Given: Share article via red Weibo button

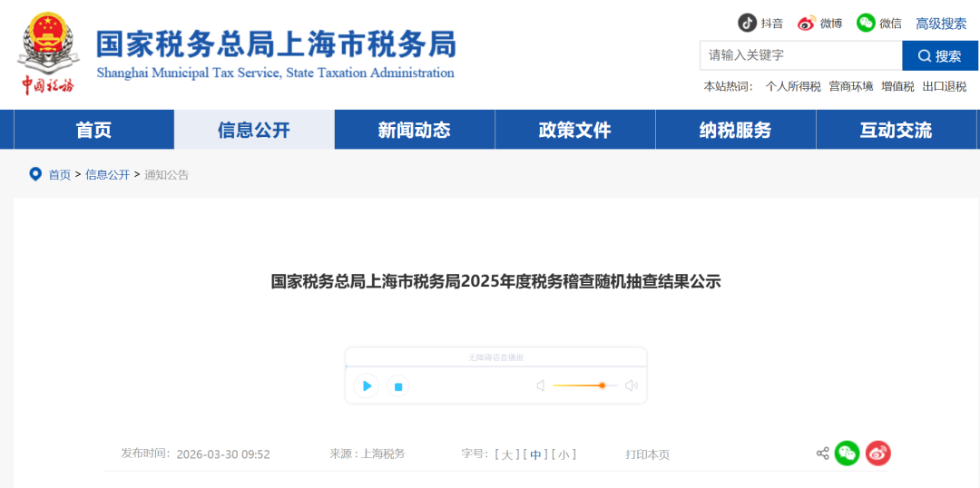Looking at the screenshot, I should (877, 453).
